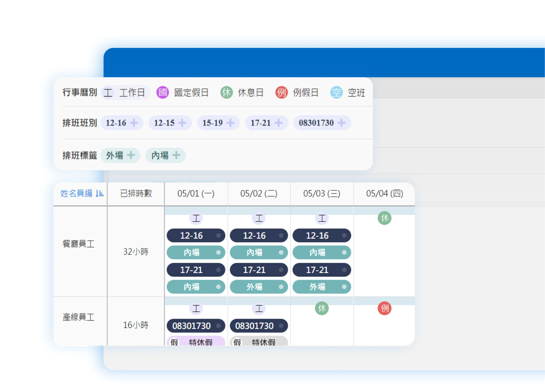The image size is (545, 392).
Task: Click the 05/01 12-16 shift chip
Action: point(196,236)
